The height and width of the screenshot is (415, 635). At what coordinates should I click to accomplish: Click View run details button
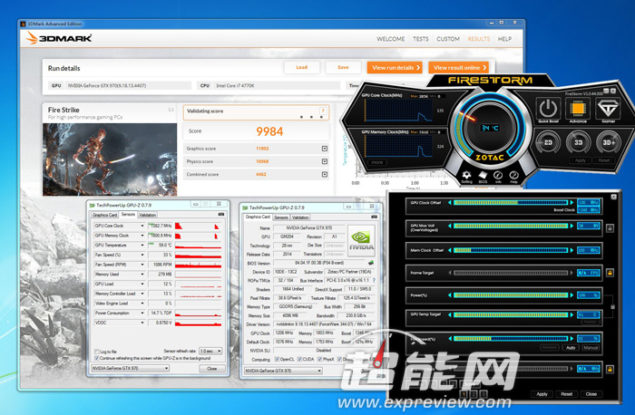[395, 68]
